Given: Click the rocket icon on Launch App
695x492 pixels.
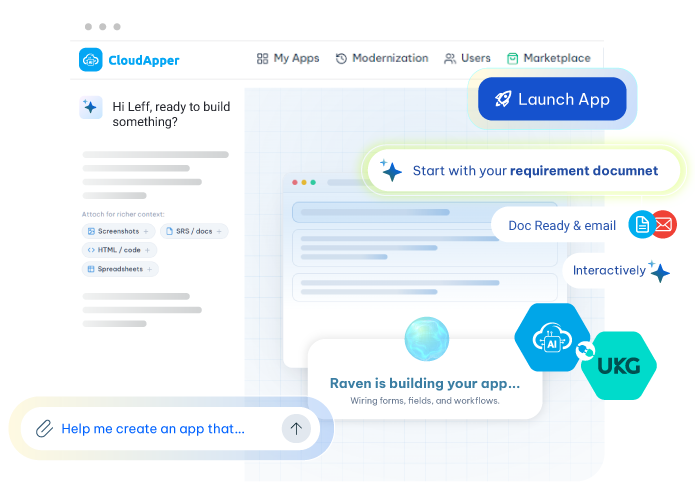Looking at the screenshot, I should 503,99.
